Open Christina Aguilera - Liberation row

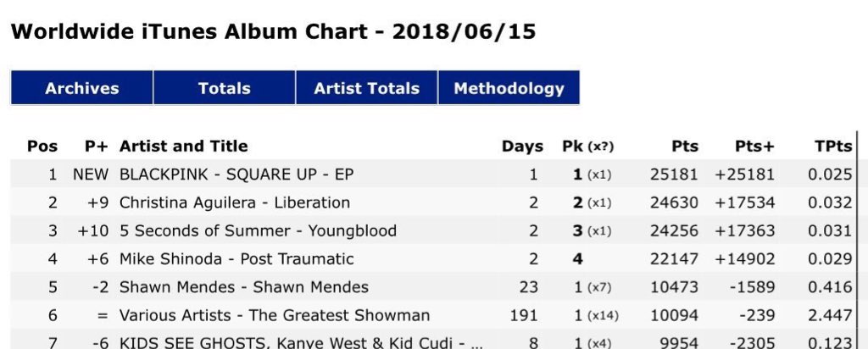point(235,202)
